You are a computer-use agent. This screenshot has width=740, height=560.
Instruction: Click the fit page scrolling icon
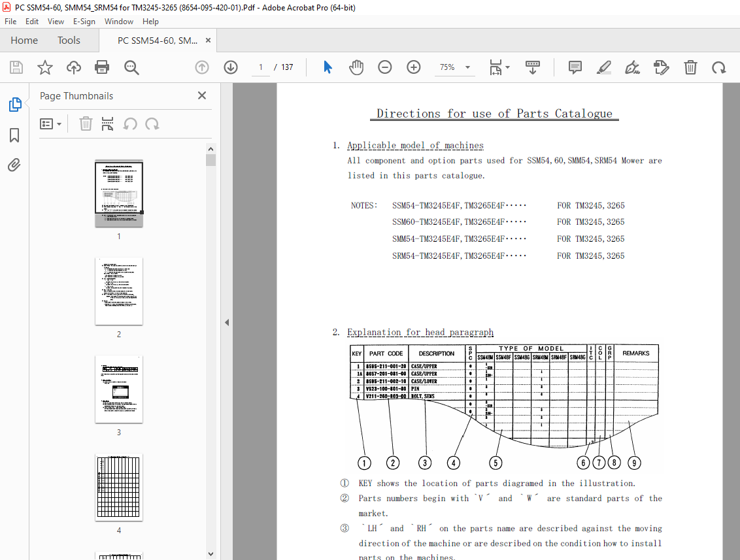[x=496, y=67]
